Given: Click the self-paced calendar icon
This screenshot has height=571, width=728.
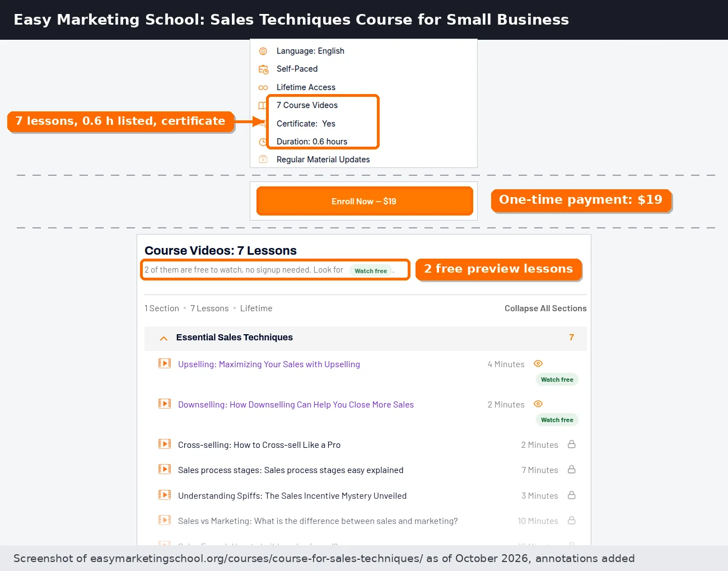Looking at the screenshot, I should coord(263,69).
